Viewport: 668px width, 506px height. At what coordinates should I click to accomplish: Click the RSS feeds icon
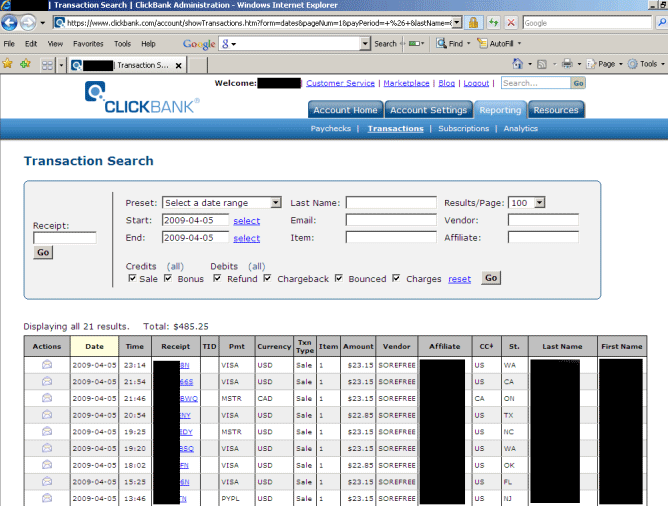[x=542, y=64]
